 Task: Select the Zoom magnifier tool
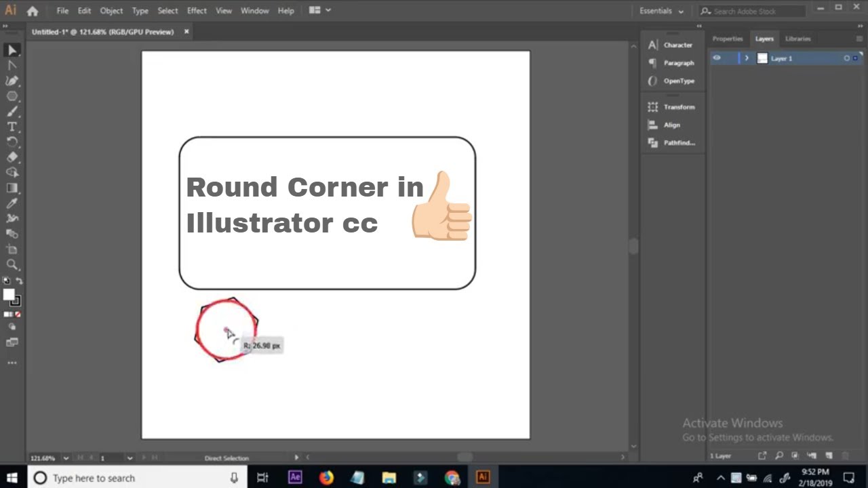point(12,264)
